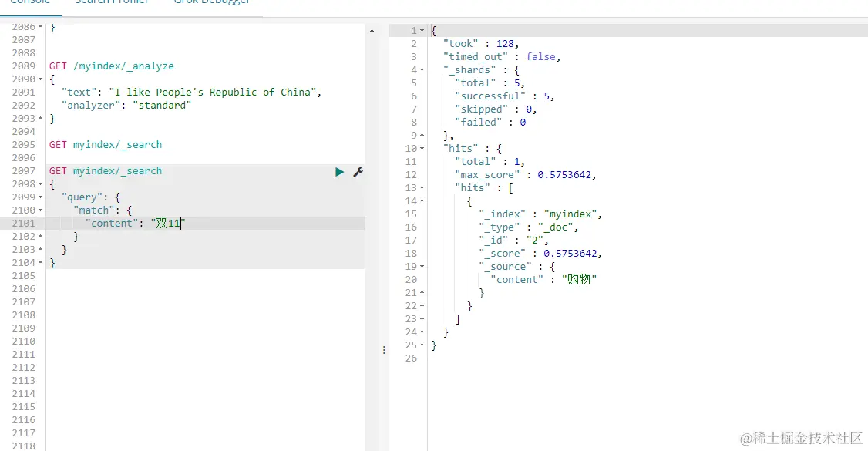This screenshot has height=451, width=868.
Task: Click the "failed" : 0 line
Action: [490, 123]
